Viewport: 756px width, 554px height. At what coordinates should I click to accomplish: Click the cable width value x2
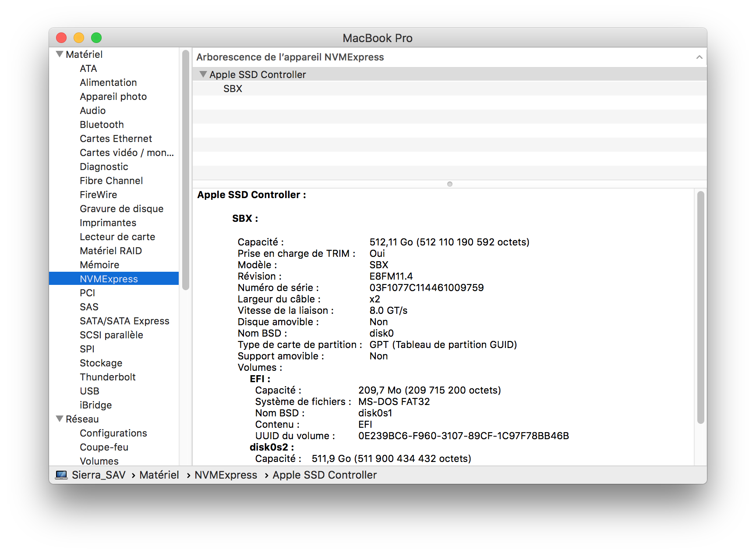(x=375, y=299)
